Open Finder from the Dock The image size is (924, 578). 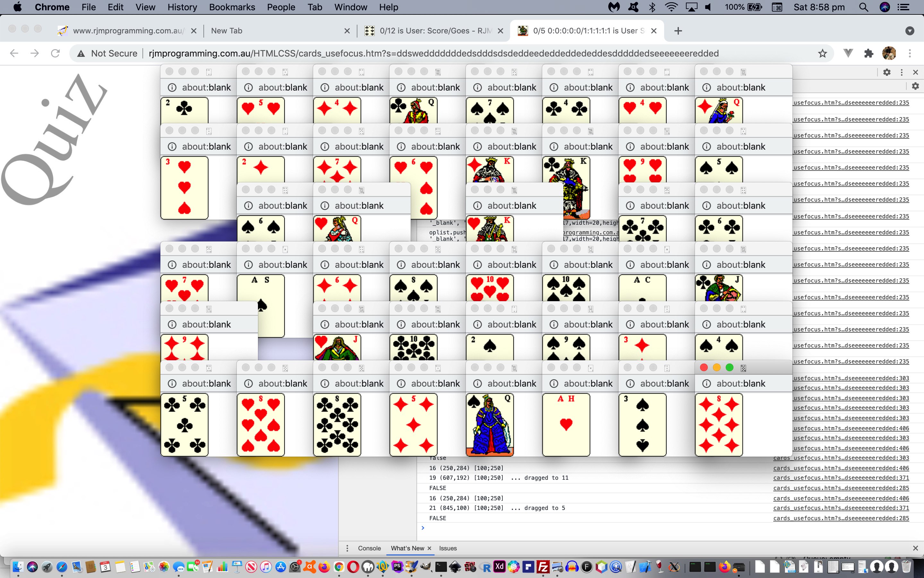(x=18, y=566)
